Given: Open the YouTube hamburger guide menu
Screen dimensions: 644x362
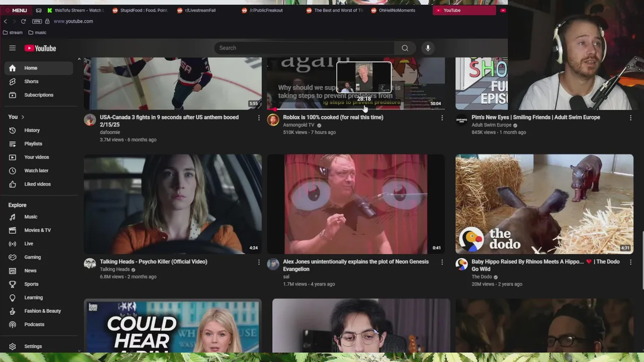Looking at the screenshot, I should coord(13,48).
